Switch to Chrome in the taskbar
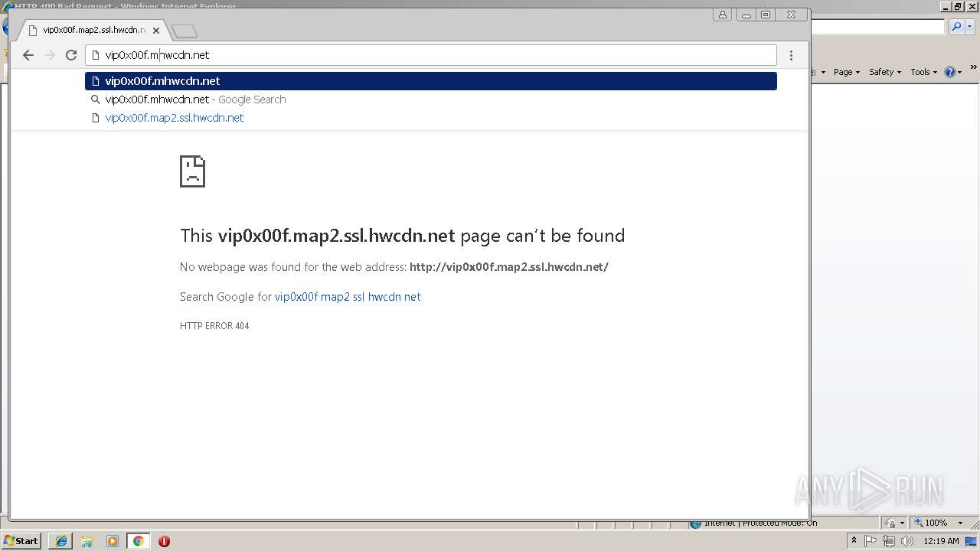 (x=139, y=541)
